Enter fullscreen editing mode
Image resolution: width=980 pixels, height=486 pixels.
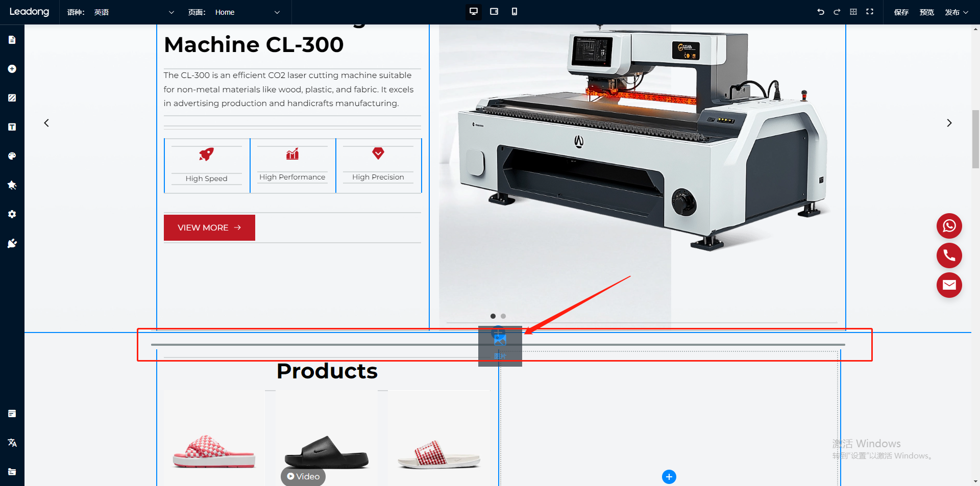click(x=870, y=12)
